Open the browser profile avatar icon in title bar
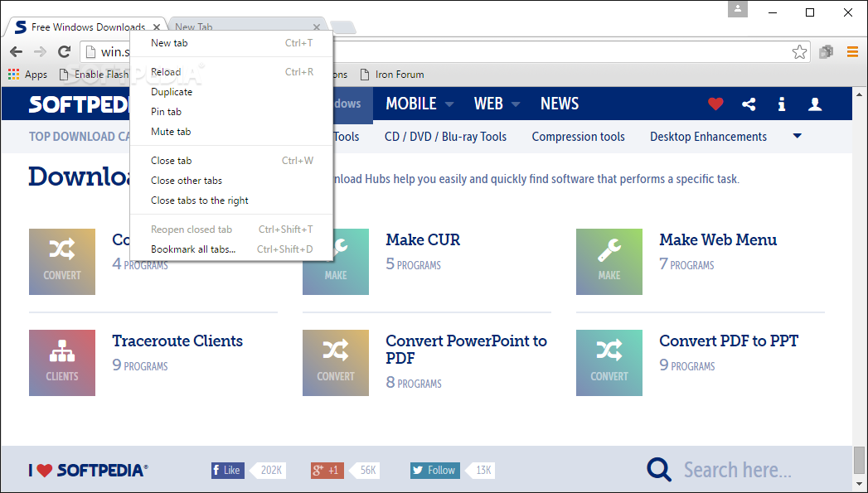The height and width of the screenshot is (493, 868). (x=737, y=9)
